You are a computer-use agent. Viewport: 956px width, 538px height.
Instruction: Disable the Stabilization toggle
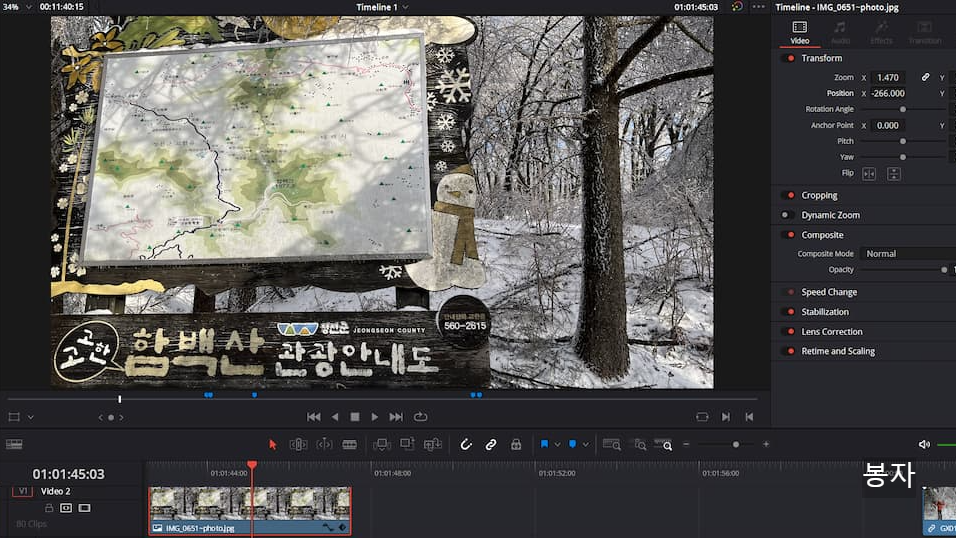coord(788,312)
